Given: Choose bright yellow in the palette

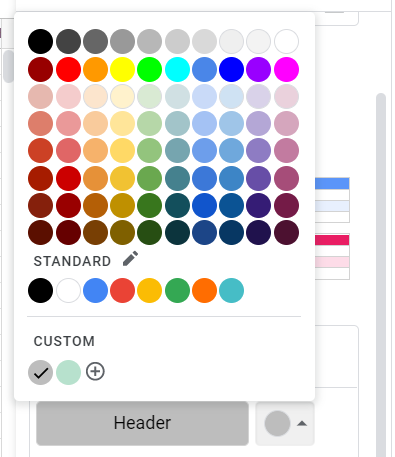Looking at the screenshot, I should click(122, 69).
